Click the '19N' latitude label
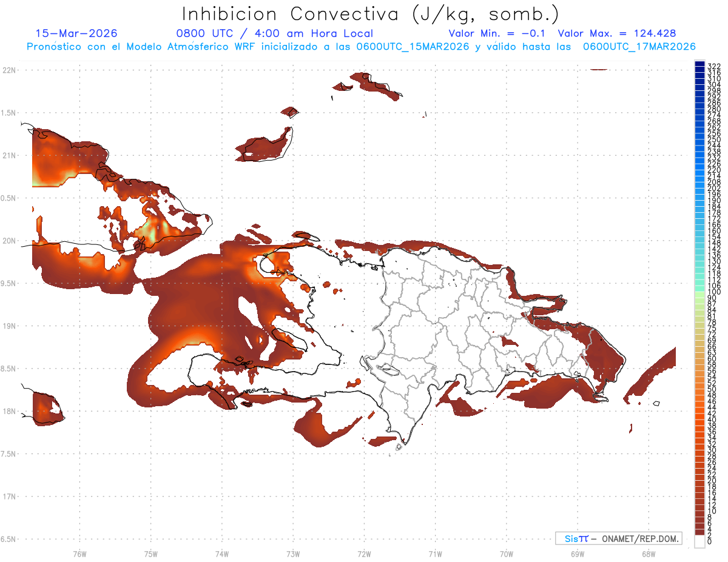 (9, 326)
